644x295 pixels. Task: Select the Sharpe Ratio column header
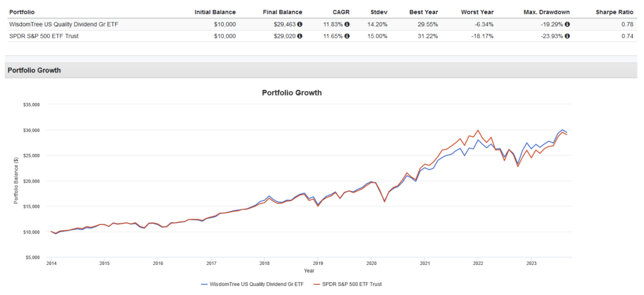(613, 12)
